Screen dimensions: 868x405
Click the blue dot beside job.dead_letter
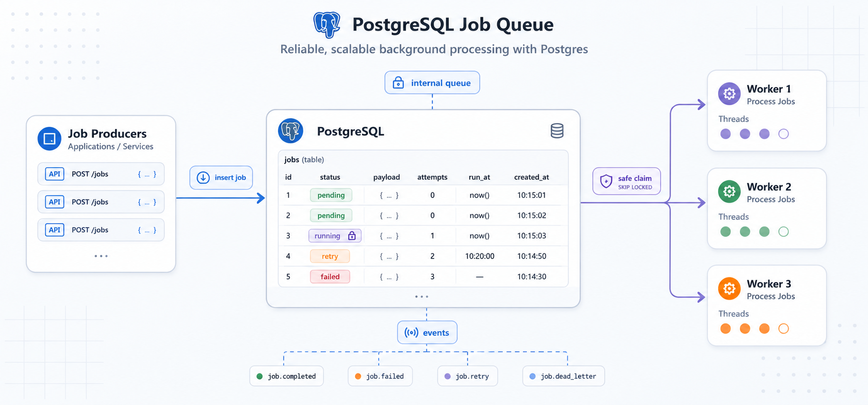532,376
